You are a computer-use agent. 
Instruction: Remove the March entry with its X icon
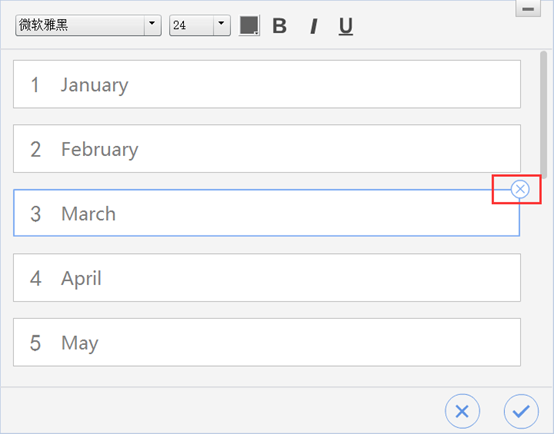pyautogui.click(x=520, y=189)
